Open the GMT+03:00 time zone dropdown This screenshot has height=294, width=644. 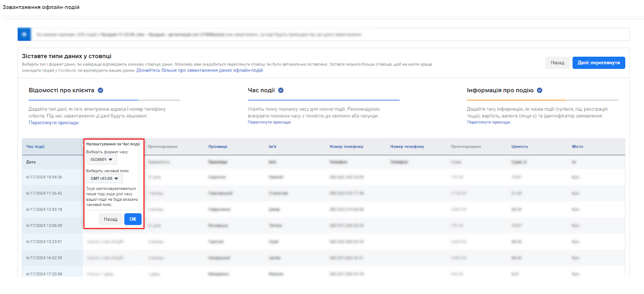104,179
